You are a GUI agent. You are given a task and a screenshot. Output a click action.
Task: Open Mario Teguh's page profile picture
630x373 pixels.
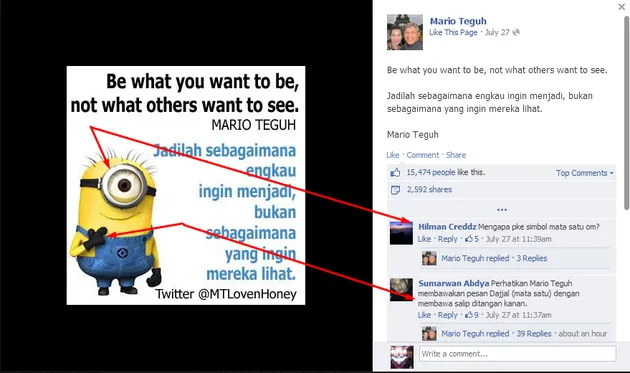pos(405,32)
